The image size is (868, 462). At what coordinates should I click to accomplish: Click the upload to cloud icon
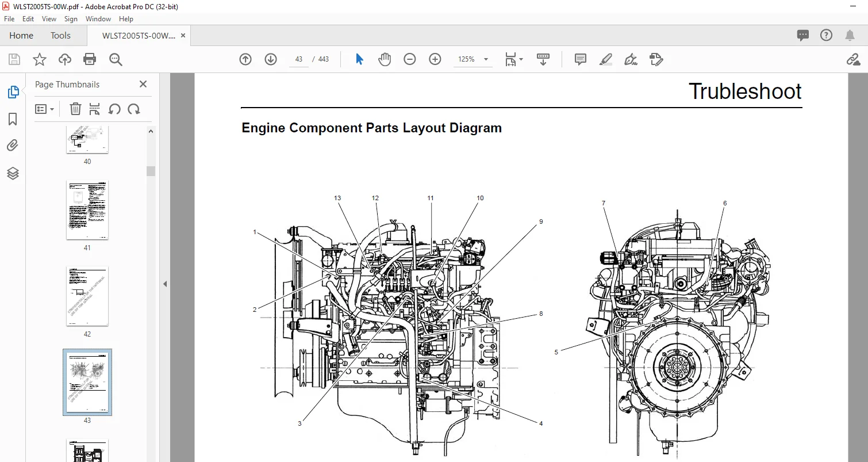pyautogui.click(x=65, y=59)
